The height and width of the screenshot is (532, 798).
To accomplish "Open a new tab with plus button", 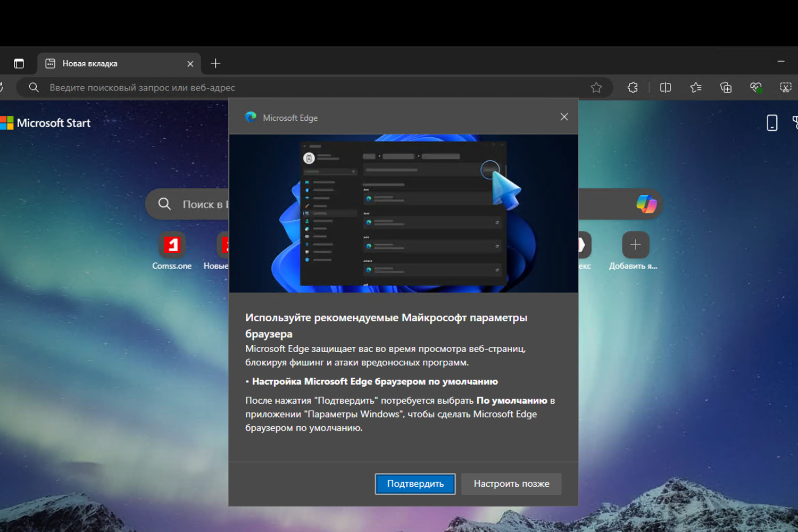I will pyautogui.click(x=215, y=64).
